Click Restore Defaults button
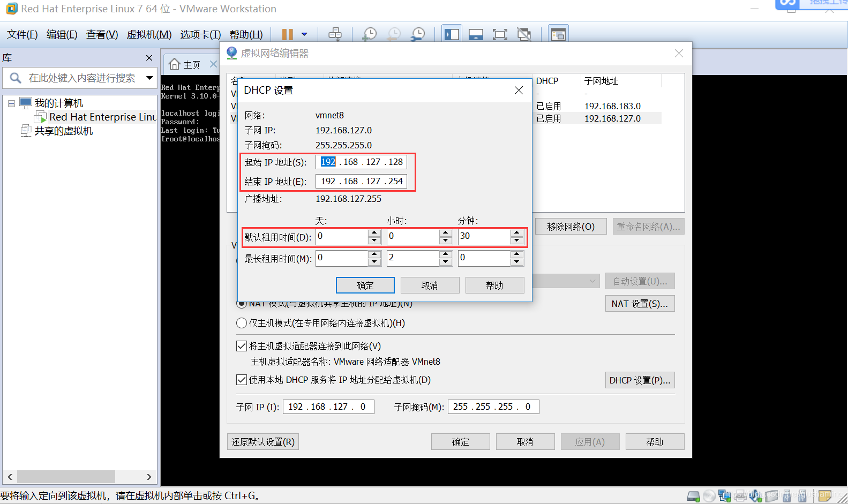848x504 pixels. click(263, 442)
